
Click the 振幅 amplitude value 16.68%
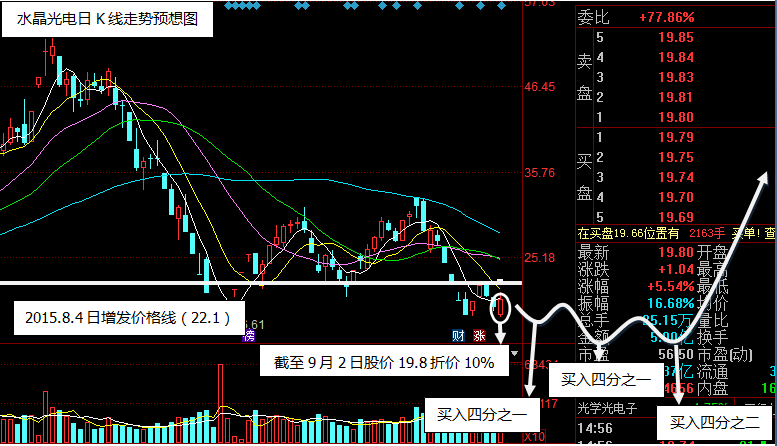(670, 303)
